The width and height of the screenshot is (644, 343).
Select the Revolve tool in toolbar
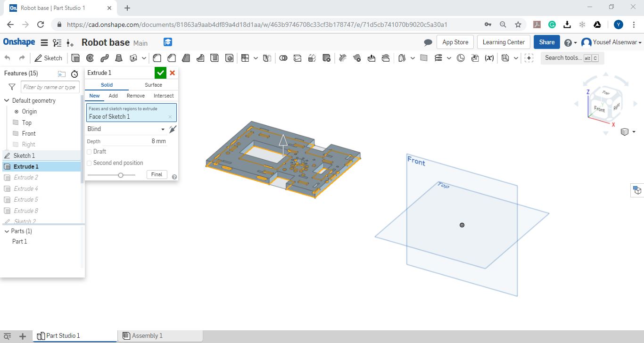click(90, 58)
